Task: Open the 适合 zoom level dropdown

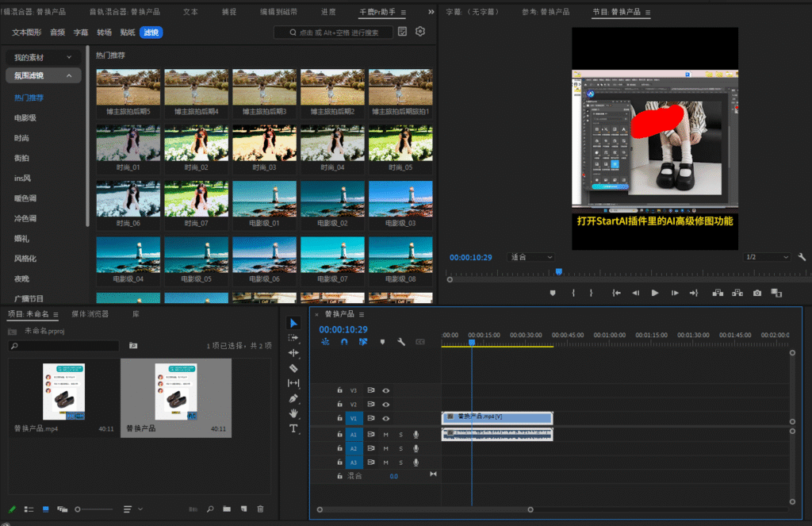Action: pyautogui.click(x=530, y=257)
